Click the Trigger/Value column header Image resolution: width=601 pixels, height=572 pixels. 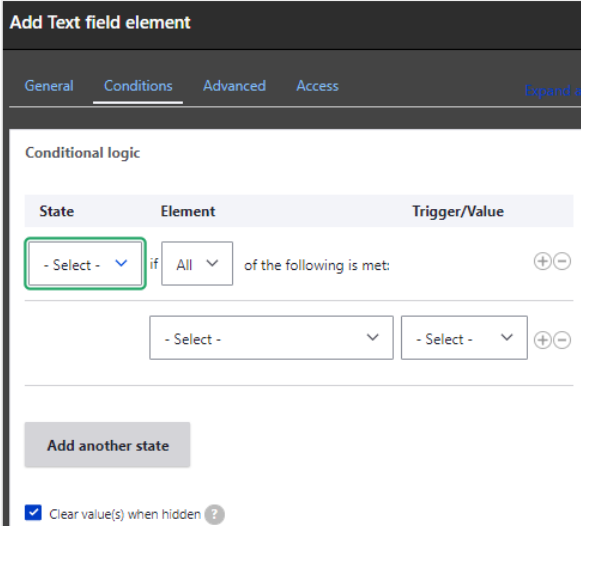[x=458, y=211]
